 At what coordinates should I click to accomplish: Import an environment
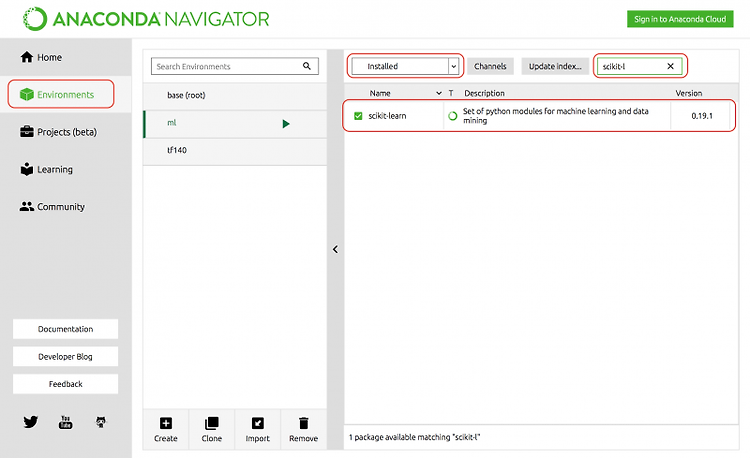(257, 429)
